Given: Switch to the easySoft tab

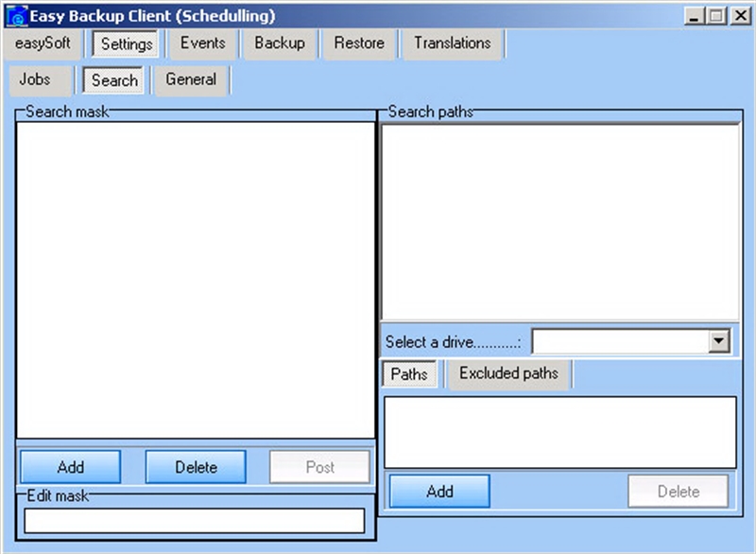Looking at the screenshot, I should pyautogui.click(x=42, y=43).
